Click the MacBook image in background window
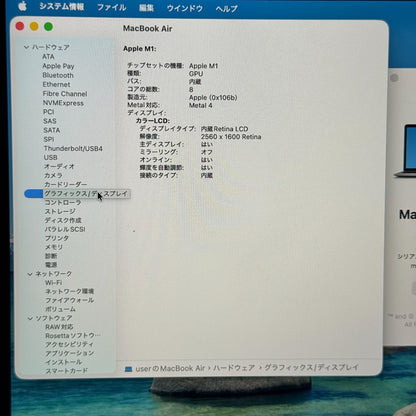This screenshot has height=416, width=416. click(406, 150)
